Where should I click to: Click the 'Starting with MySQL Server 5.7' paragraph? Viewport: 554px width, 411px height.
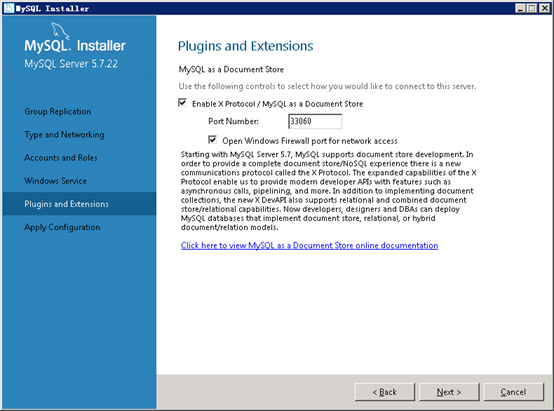click(329, 191)
